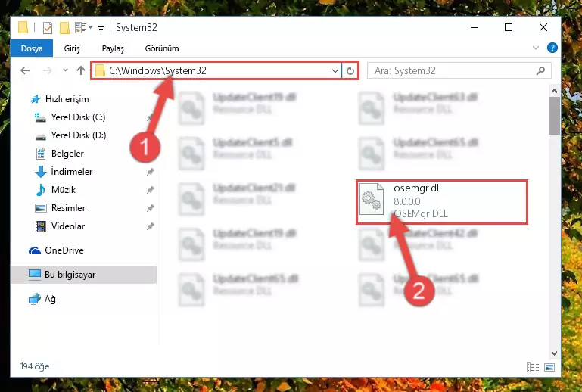Open Yerel Disk (D:) in sidebar
This screenshot has height=392, width=582.
point(78,135)
